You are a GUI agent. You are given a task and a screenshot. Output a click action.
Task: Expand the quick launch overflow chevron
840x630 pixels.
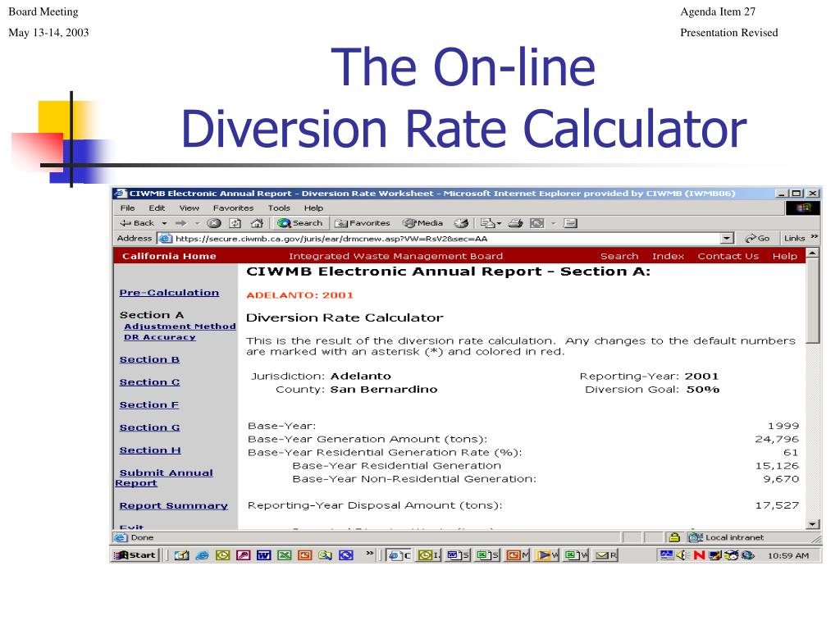click(x=370, y=553)
